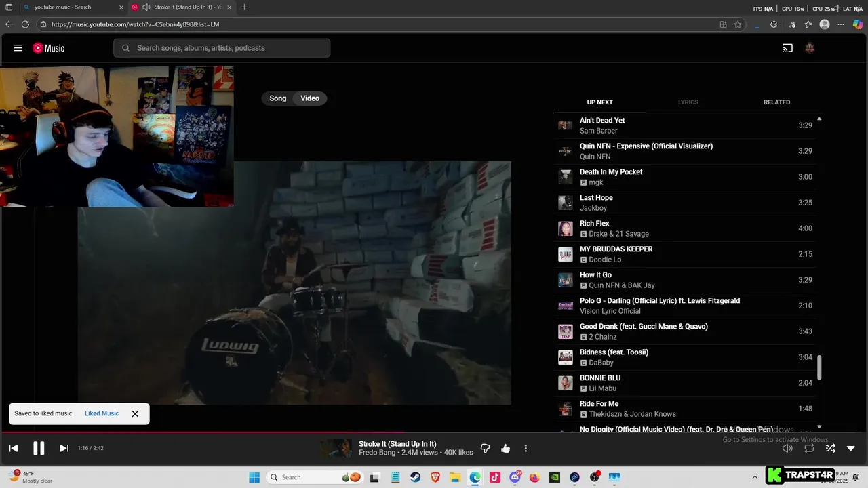Click the search songs input field
The image size is (868, 488).
coord(222,48)
